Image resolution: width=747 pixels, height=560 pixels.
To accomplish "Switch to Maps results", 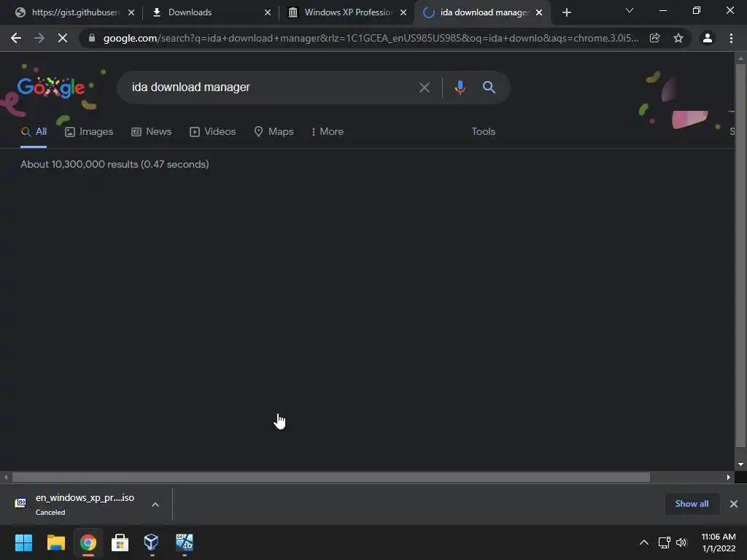I will click(274, 132).
